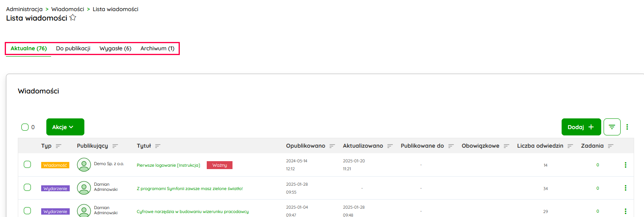Expand the Akcje dropdown
This screenshot has width=644, height=217.
65,127
